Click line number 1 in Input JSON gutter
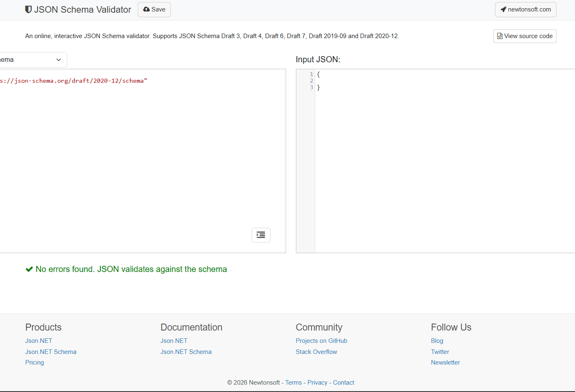The image size is (575, 392). point(311,74)
